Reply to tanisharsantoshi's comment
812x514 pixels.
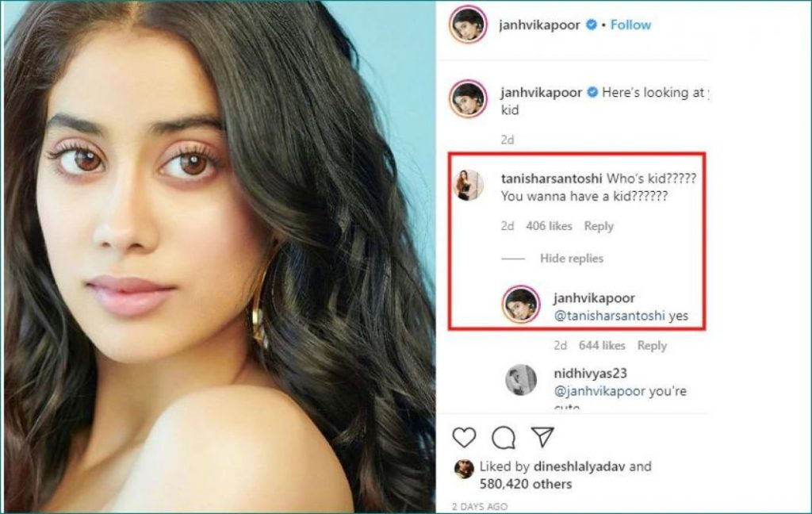click(x=599, y=226)
